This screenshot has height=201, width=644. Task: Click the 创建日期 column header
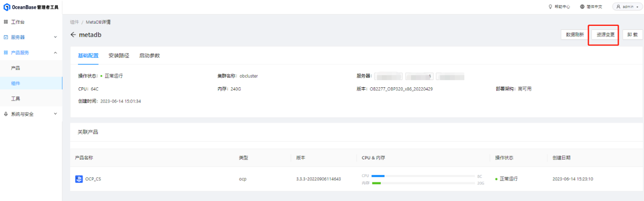561,158
